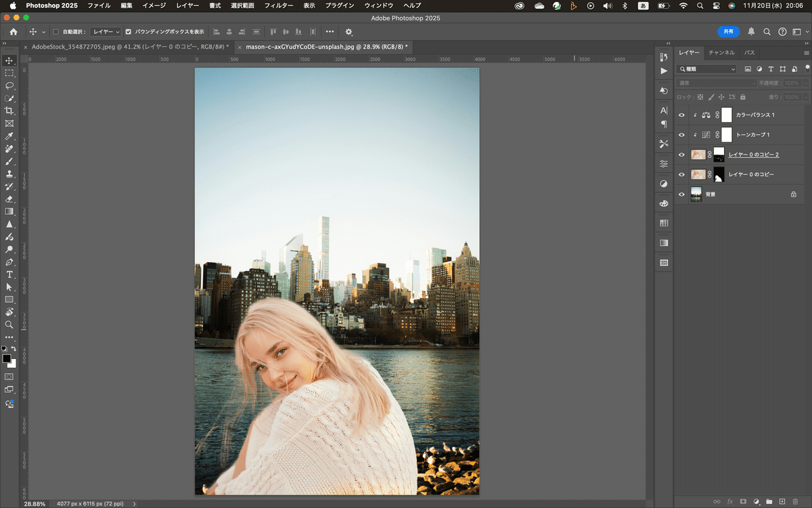Open the 塗り fill dropdown arrow
The height and width of the screenshot is (508, 812).
point(805,97)
